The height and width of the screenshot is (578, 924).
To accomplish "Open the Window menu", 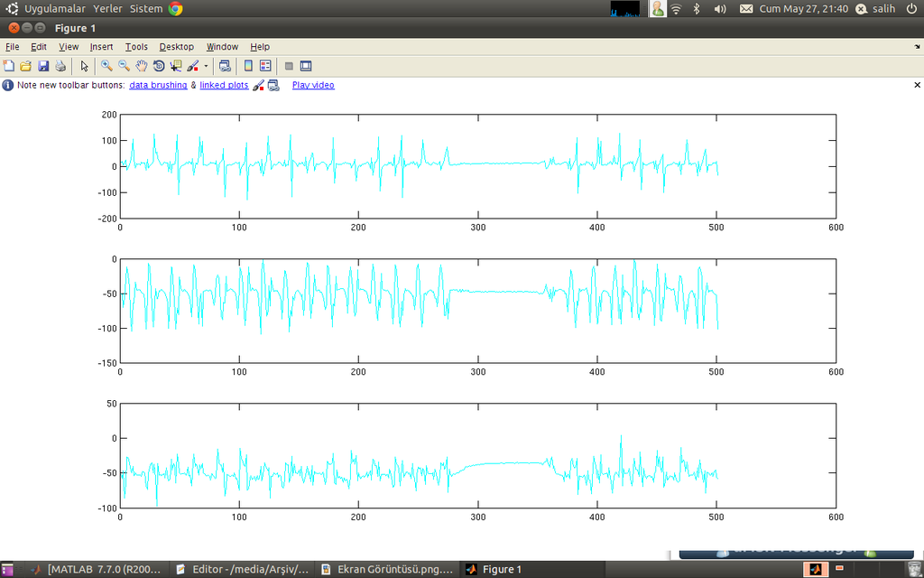I will pos(222,47).
